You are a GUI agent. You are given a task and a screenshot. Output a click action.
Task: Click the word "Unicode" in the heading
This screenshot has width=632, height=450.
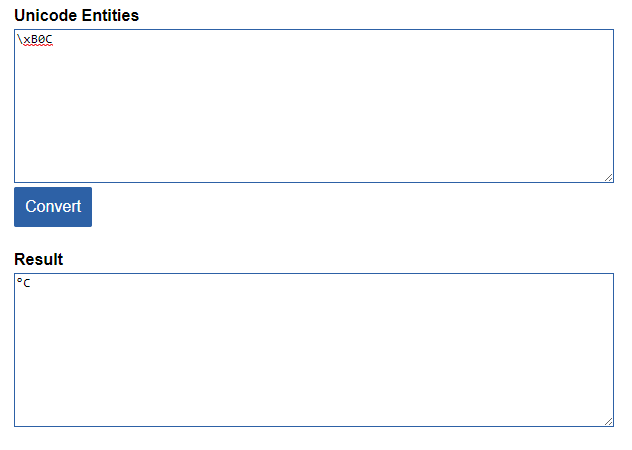coord(43,16)
